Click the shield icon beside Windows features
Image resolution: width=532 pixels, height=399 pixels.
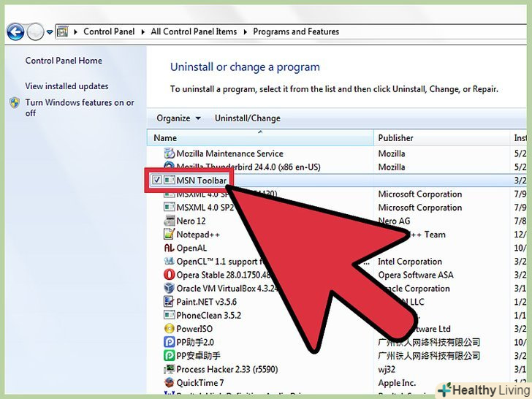15,103
